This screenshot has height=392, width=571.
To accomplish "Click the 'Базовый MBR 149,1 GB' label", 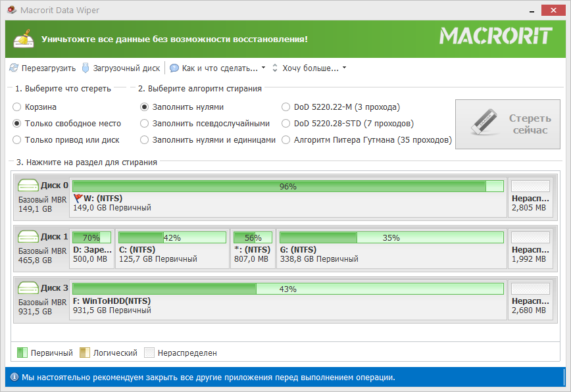I will point(42,205).
